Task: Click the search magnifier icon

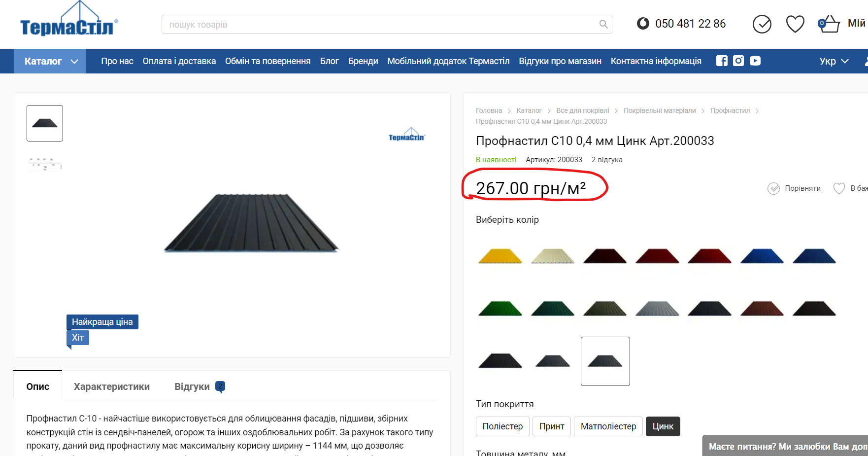Action: coord(603,24)
